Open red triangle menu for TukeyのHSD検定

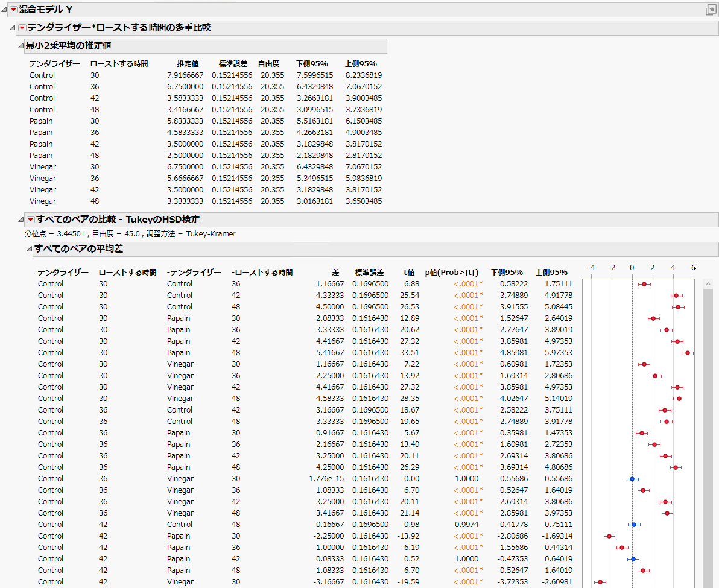click(30, 220)
